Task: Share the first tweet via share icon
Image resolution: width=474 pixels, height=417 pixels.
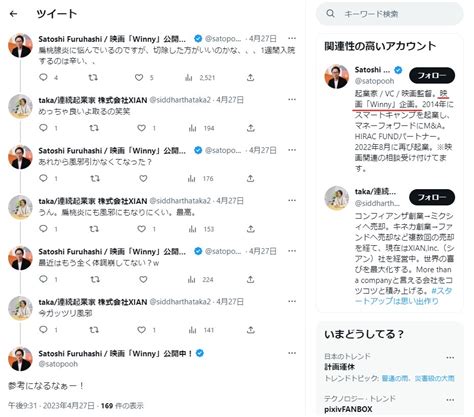Action: pos(251,78)
